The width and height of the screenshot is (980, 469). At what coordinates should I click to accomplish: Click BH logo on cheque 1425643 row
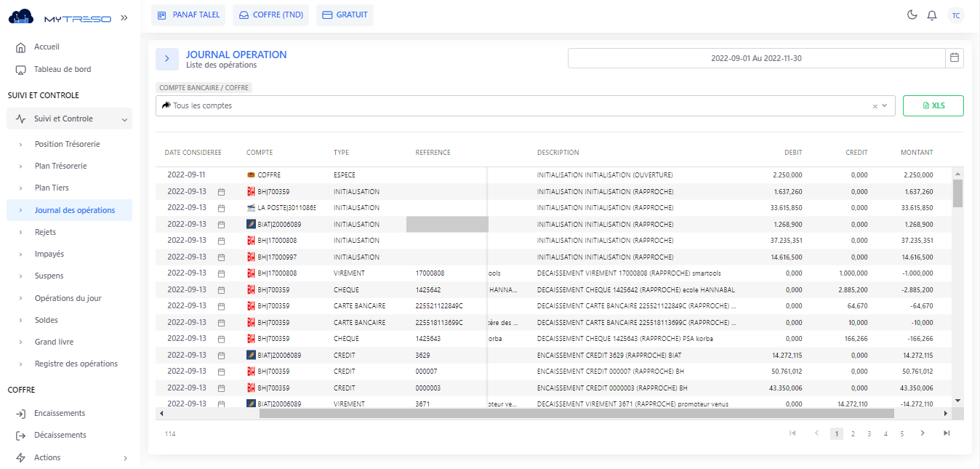pos(251,339)
